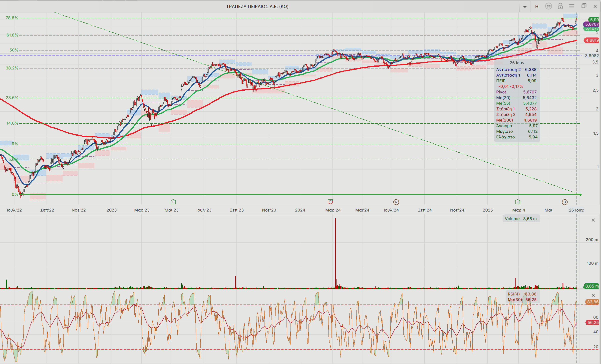This screenshot has width=601, height=364.
Task: Click the red 4,6819 moving average tag
Action: pos(591,40)
